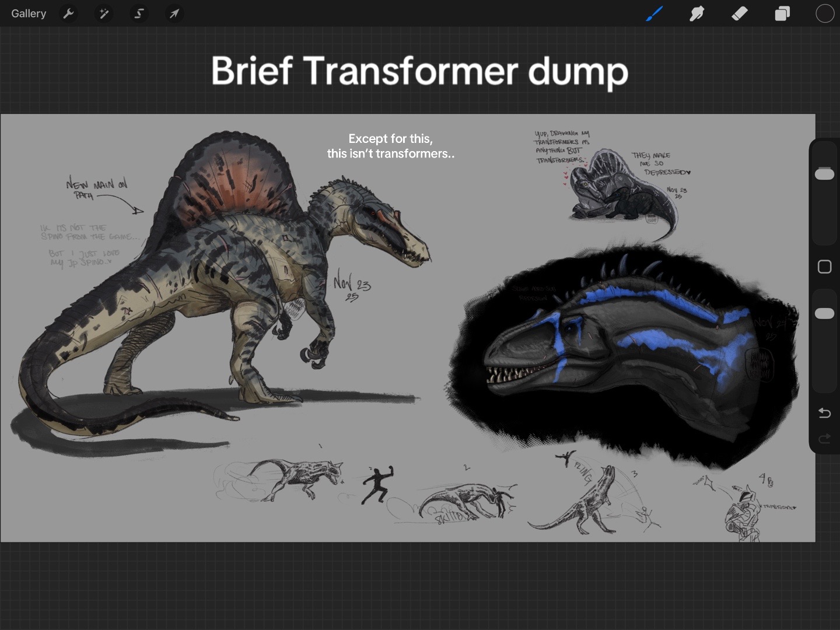Tap the square Modify button in sidebar
Screen dimensions: 840x630
pyautogui.click(x=824, y=267)
